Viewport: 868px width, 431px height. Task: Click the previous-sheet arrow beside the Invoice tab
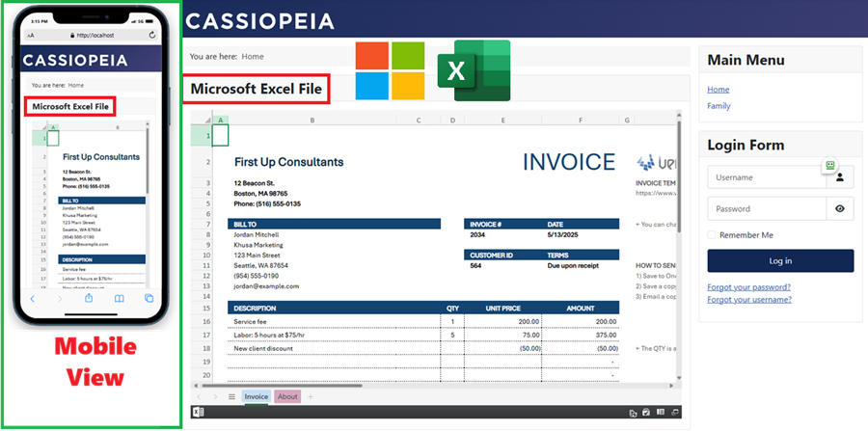[x=201, y=396]
